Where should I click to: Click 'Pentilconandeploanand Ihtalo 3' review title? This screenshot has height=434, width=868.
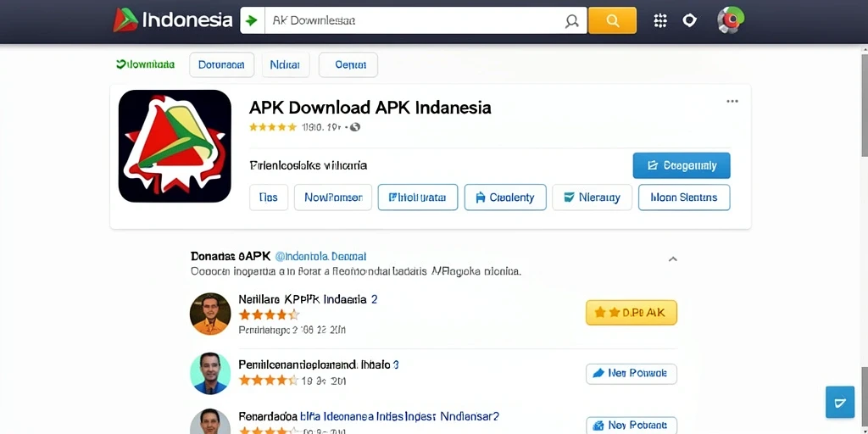click(319, 364)
